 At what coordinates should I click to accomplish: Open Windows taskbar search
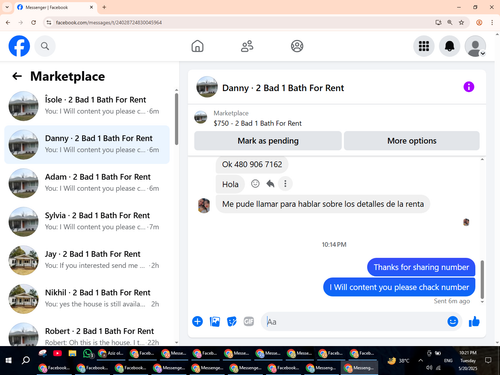(25, 360)
